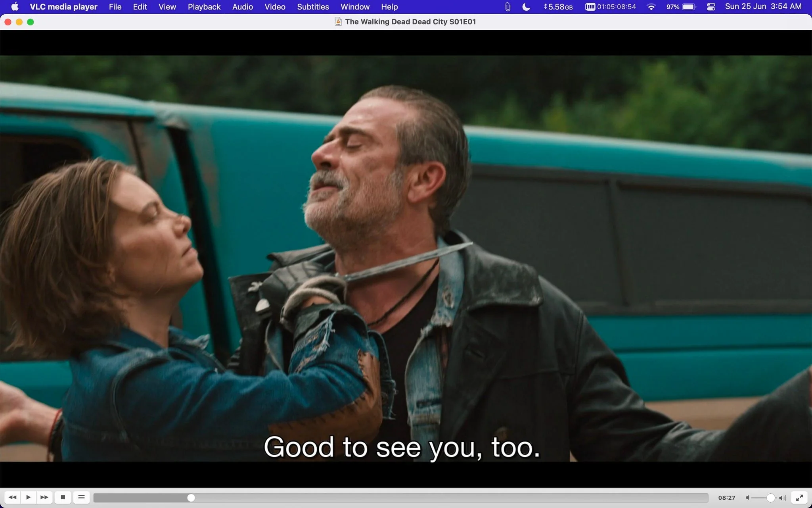812x508 pixels.
Task: Expand the Video menu
Action: tap(275, 7)
